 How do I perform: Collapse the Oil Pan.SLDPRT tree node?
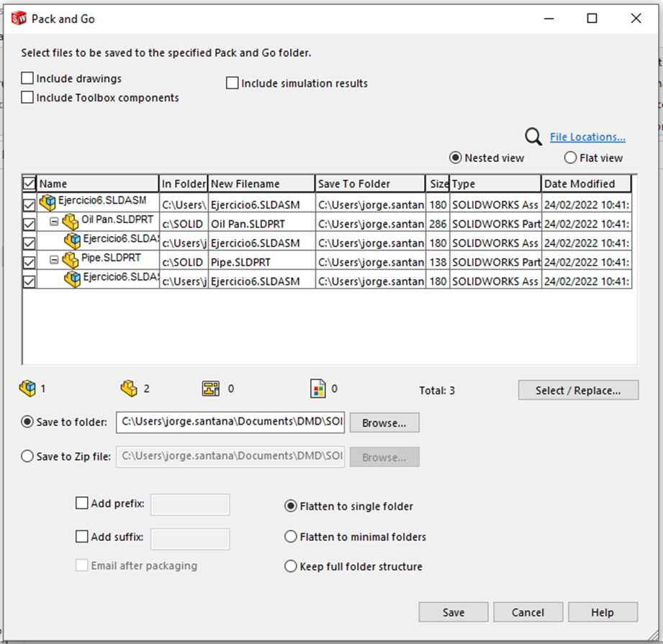click(x=54, y=221)
